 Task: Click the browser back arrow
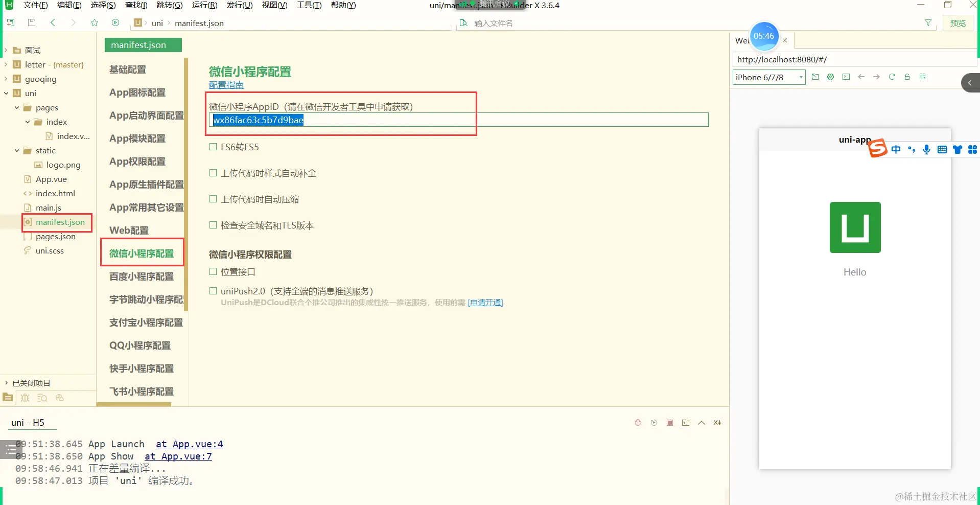pyautogui.click(x=861, y=77)
